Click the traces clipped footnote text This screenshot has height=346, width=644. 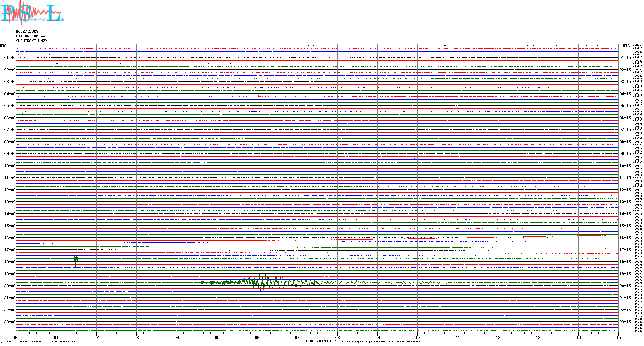[380, 342]
